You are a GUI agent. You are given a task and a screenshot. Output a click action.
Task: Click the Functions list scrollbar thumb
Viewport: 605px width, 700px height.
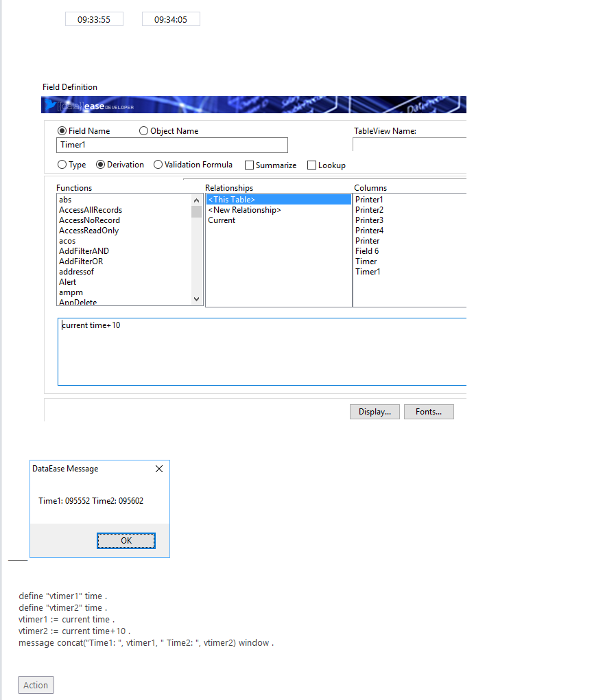coord(196,211)
